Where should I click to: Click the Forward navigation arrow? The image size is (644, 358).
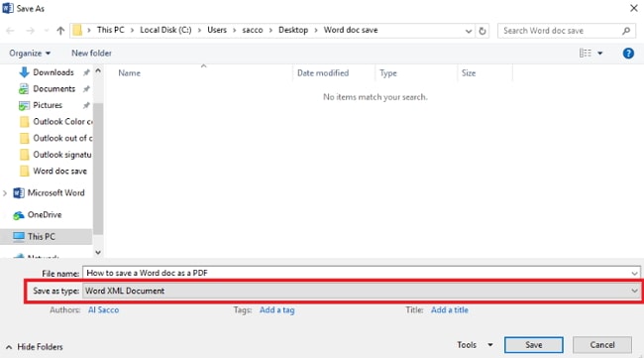(31, 31)
